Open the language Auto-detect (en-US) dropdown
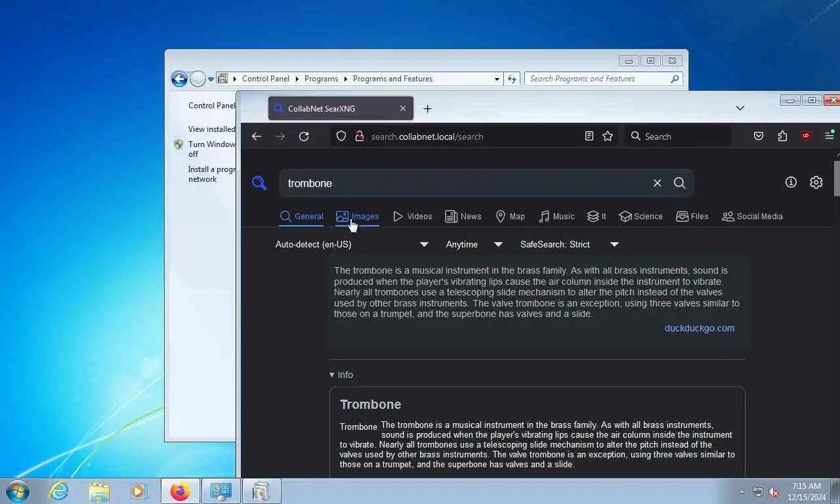The image size is (840, 504). 352,244
